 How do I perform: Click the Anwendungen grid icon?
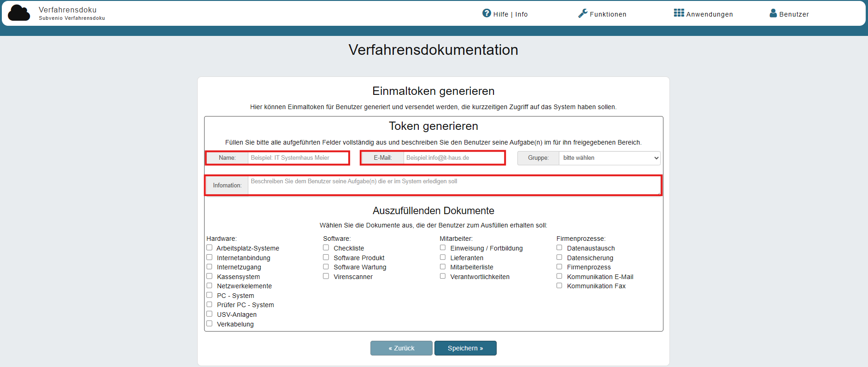[679, 13]
